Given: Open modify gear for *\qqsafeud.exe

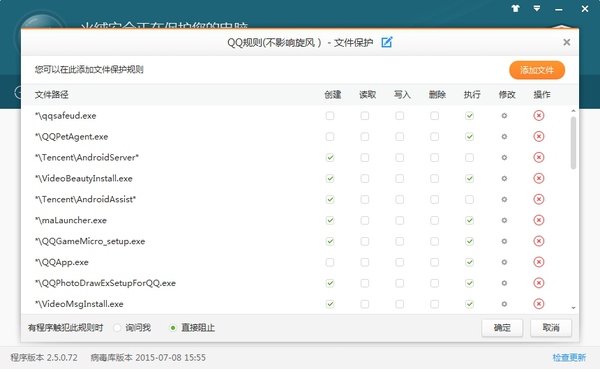Looking at the screenshot, I should (504, 116).
